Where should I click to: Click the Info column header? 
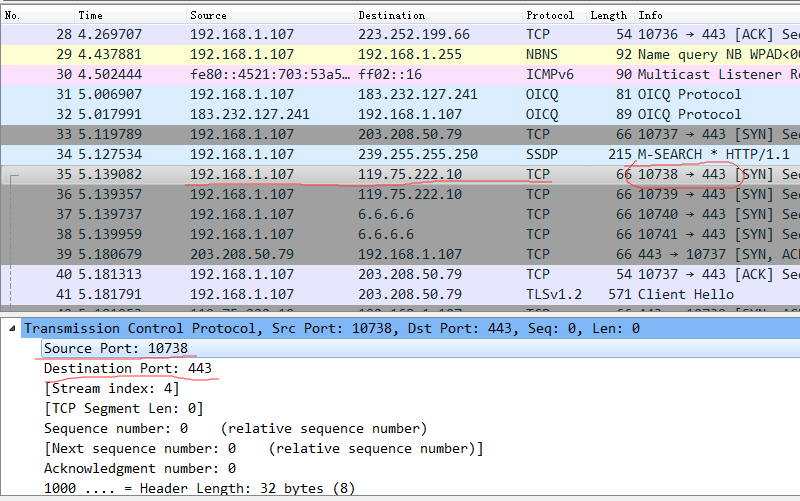click(x=650, y=15)
